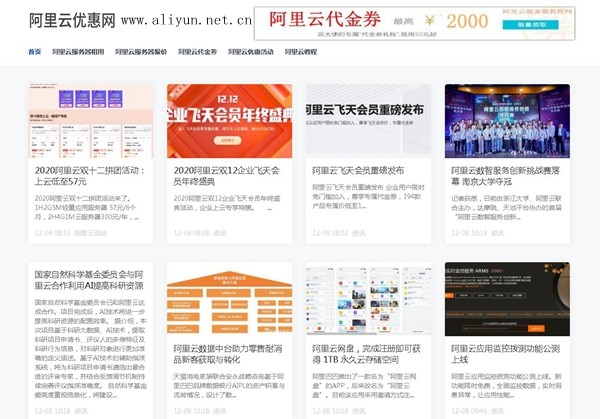Open article title 国家自然科学基金委员会与阿里云合作
This screenshot has width=600, height=419.
pos(89,280)
